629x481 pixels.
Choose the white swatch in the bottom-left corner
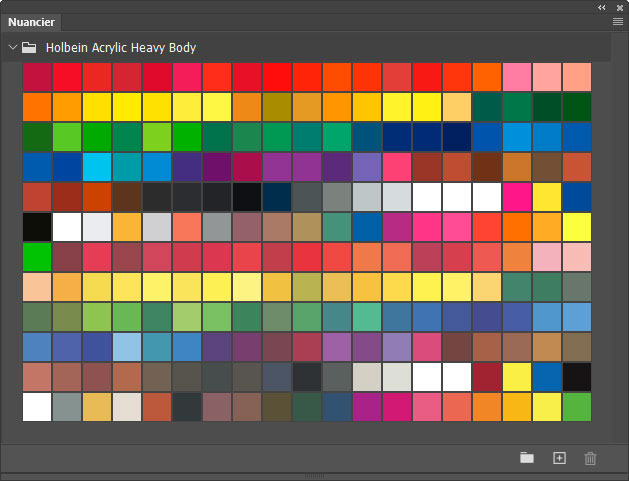click(37, 407)
